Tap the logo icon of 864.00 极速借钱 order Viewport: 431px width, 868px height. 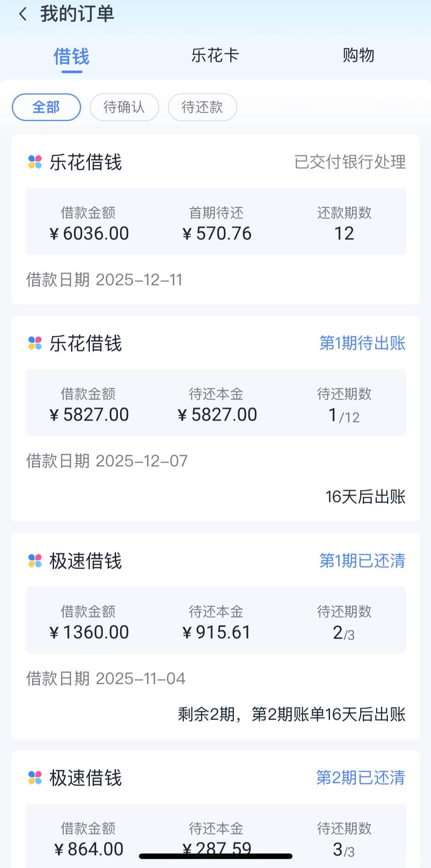click(x=35, y=778)
